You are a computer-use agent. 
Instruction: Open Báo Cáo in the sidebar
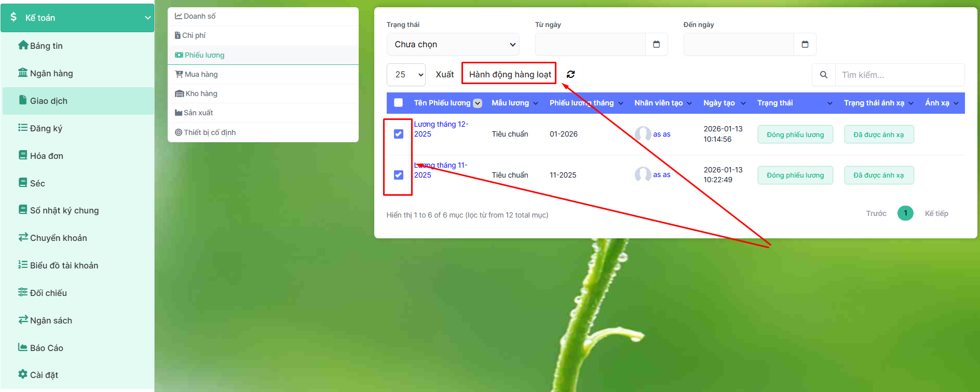(46, 348)
